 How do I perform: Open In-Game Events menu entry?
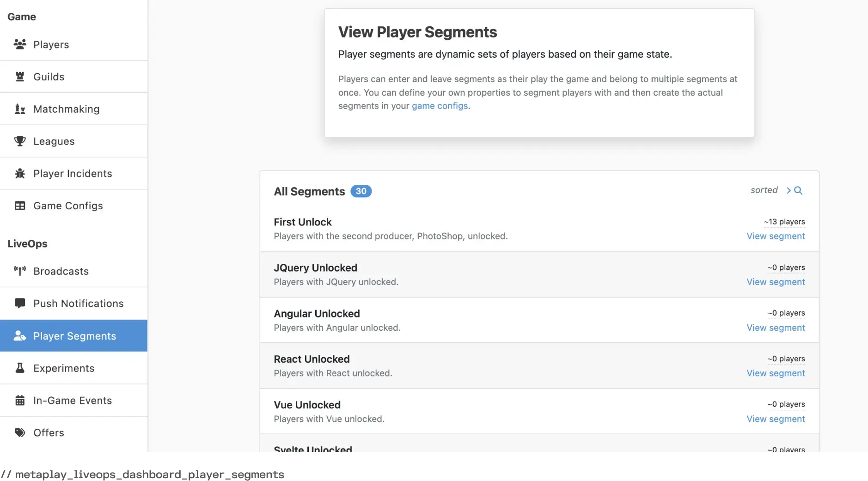(x=73, y=400)
